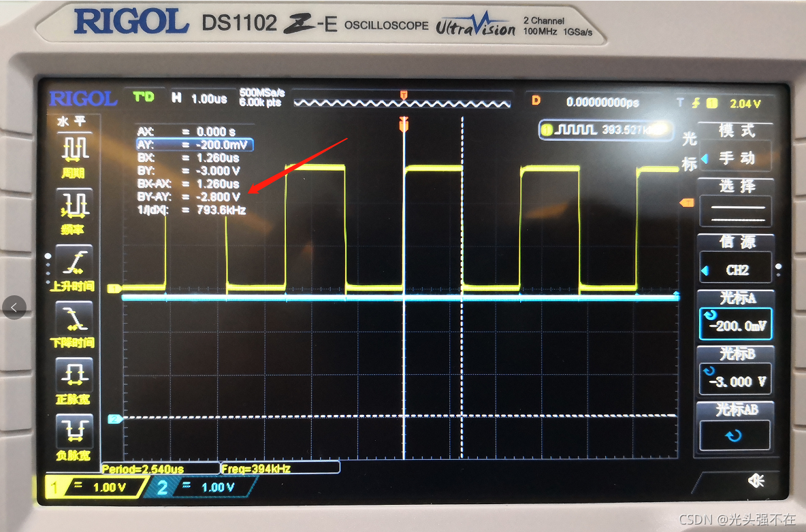Click the RIGOL logo on screen
806x532 pixels.
(83, 98)
